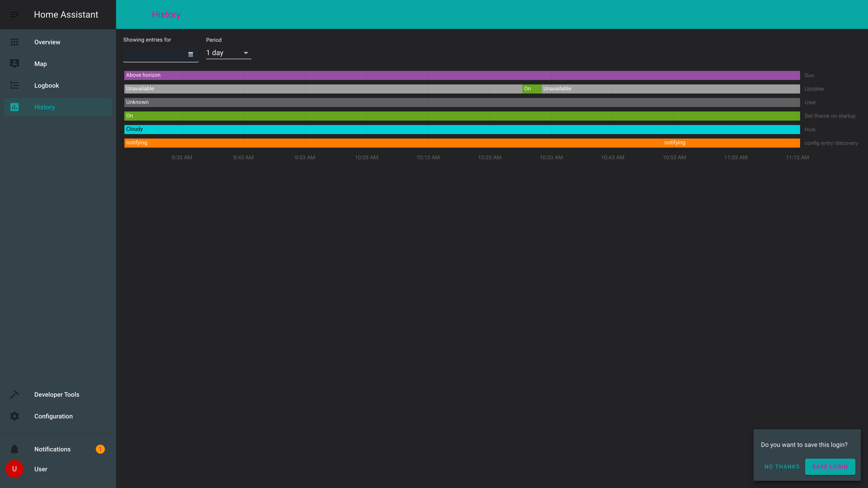868x488 pixels.
Task: Expand the Period dropdown arrow
Action: tap(246, 53)
